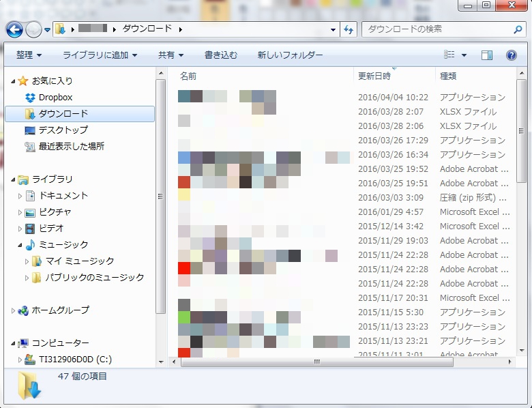Viewport: 532px width, 408px height.
Task: Click in the ダウンロードの検索 search field
Action: click(x=437, y=29)
